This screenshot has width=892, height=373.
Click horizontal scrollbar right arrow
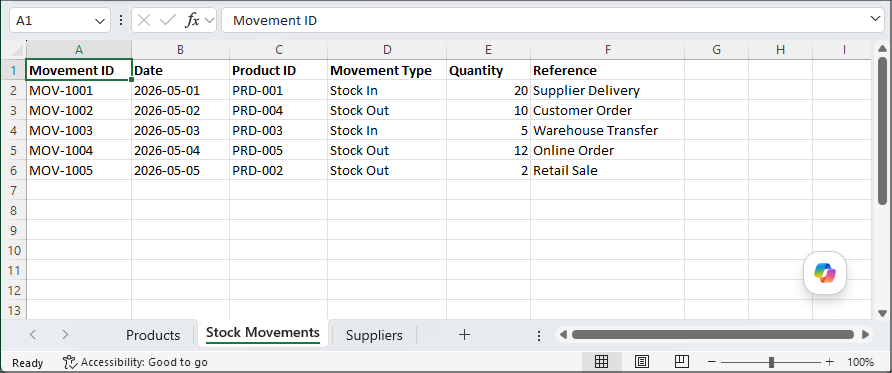click(865, 335)
